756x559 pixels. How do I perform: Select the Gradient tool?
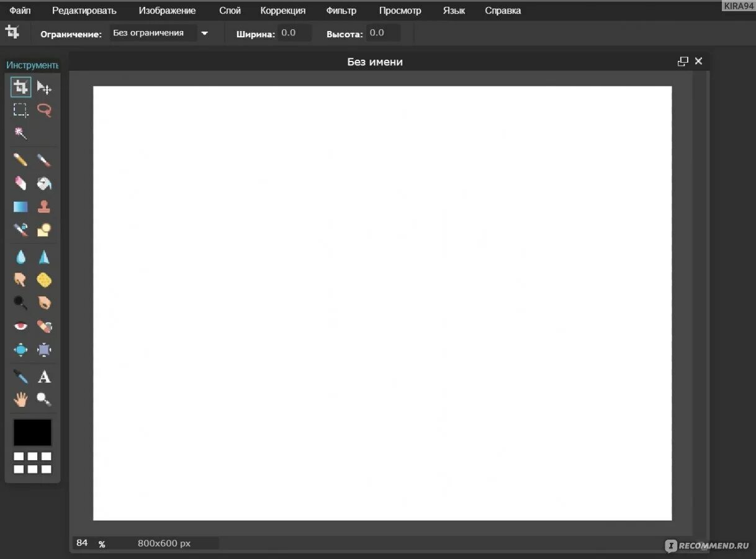point(20,206)
